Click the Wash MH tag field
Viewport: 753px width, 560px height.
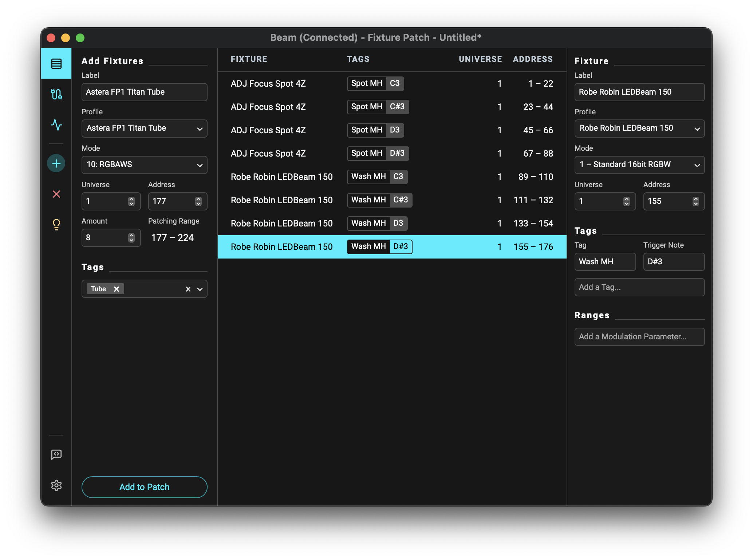pos(605,262)
